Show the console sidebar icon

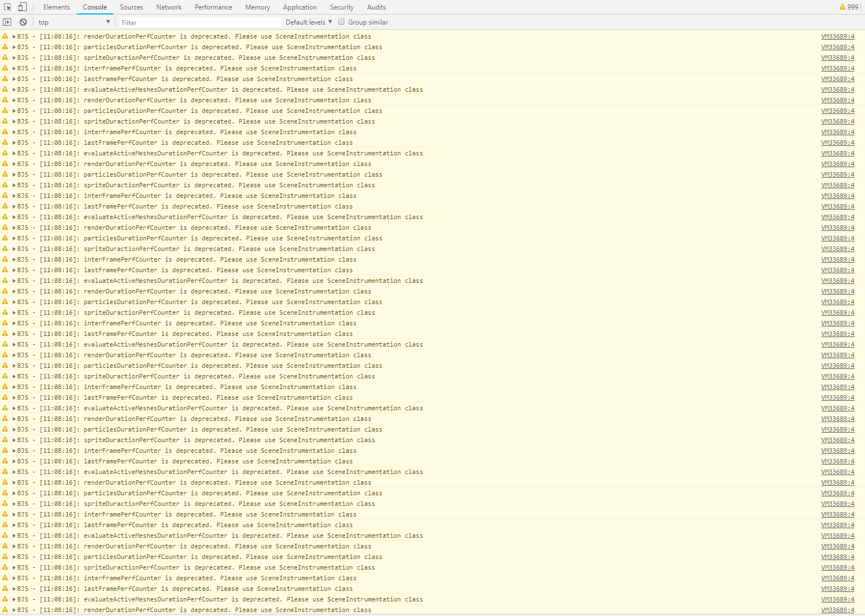point(7,22)
